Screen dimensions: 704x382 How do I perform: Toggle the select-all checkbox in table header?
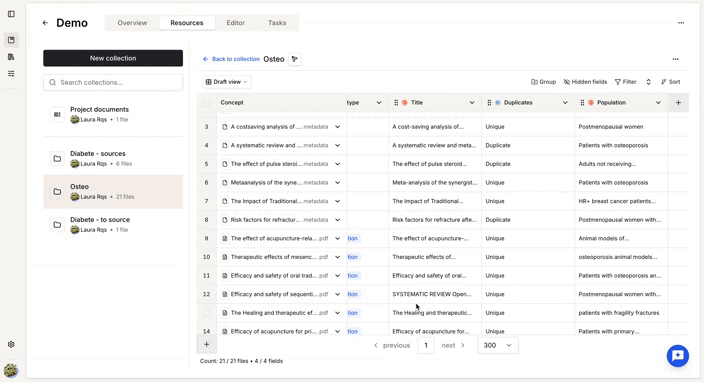point(207,103)
